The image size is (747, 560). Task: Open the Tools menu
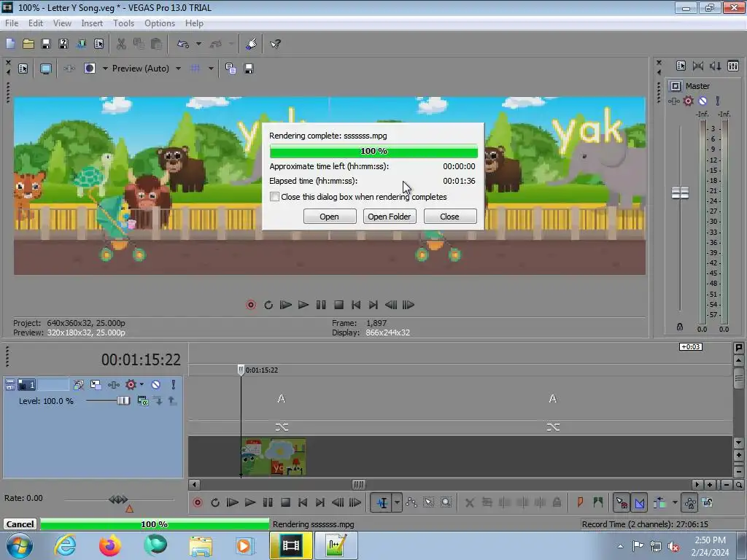point(123,23)
